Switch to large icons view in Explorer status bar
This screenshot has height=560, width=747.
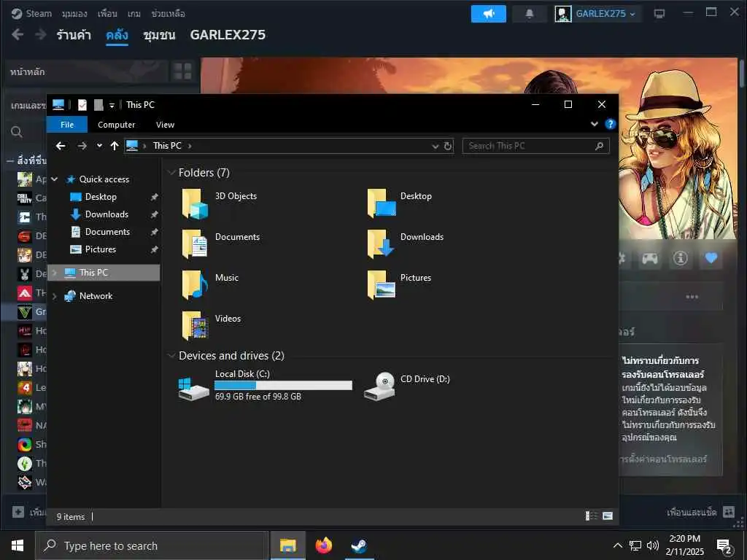pos(608,516)
